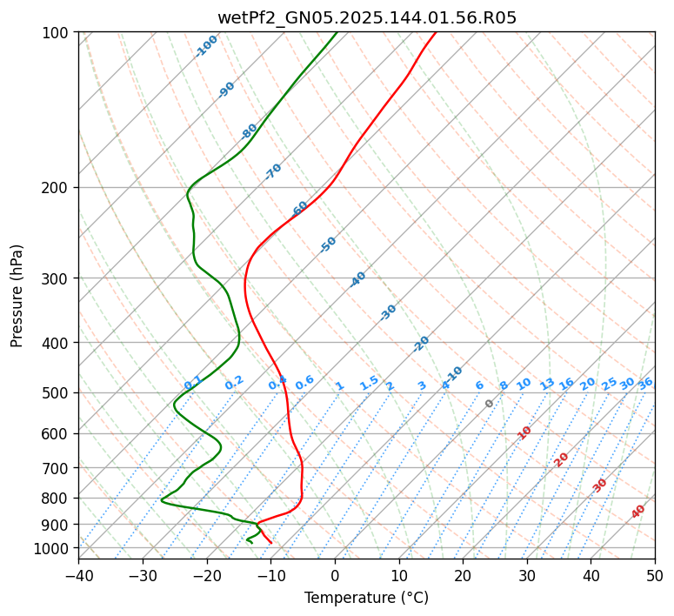Click the plot title wetPf2_GN05.2025.144.01.56.R05
The height and width of the screenshot is (616, 674).
click(x=367, y=18)
